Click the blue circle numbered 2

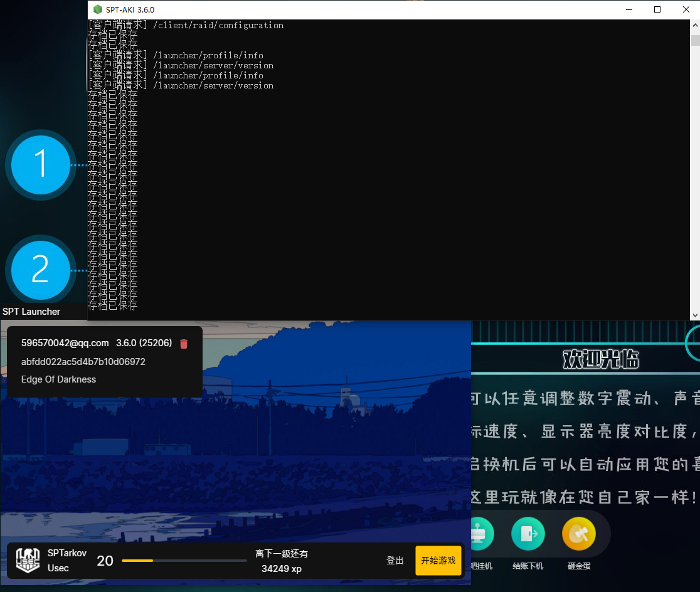(41, 270)
